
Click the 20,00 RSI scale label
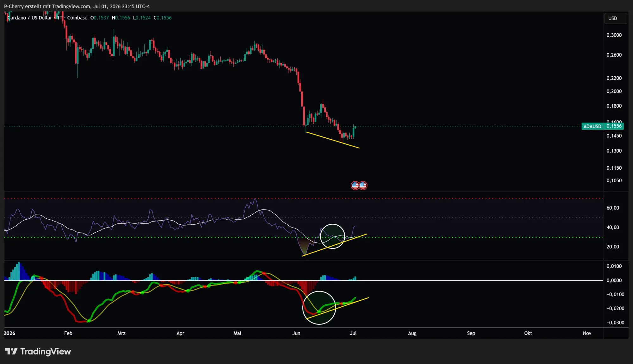click(613, 247)
